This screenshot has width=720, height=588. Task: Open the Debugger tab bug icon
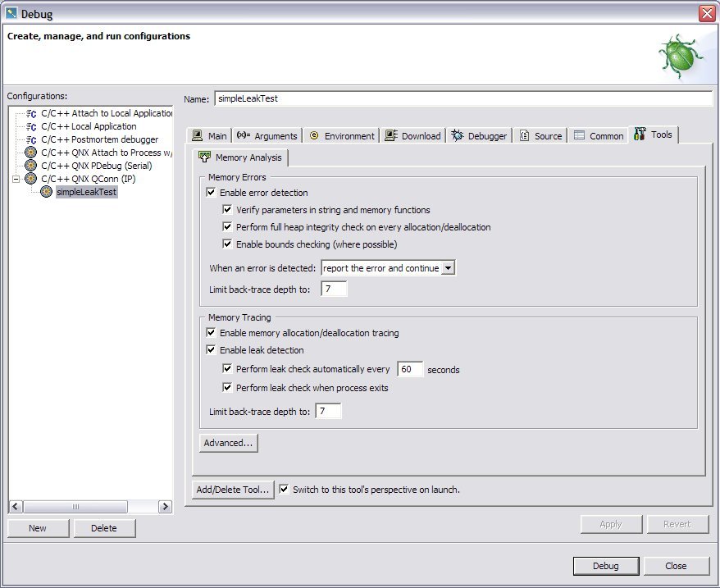coord(458,136)
